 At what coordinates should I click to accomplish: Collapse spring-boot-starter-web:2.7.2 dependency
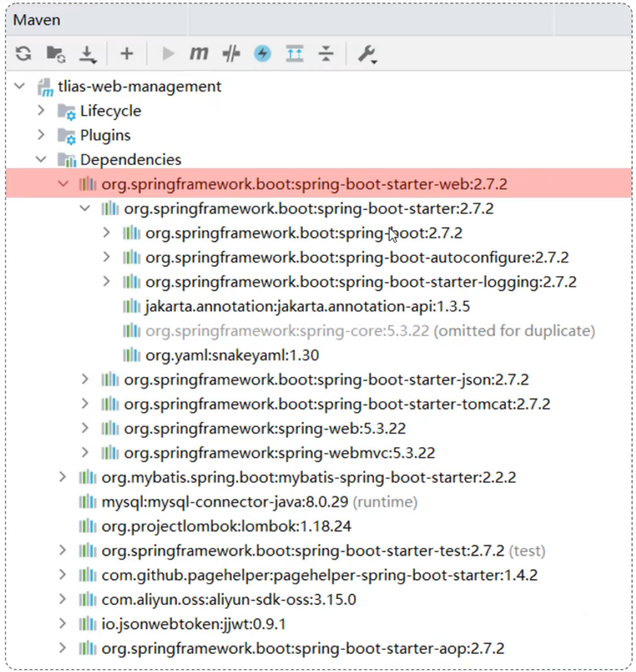63,184
